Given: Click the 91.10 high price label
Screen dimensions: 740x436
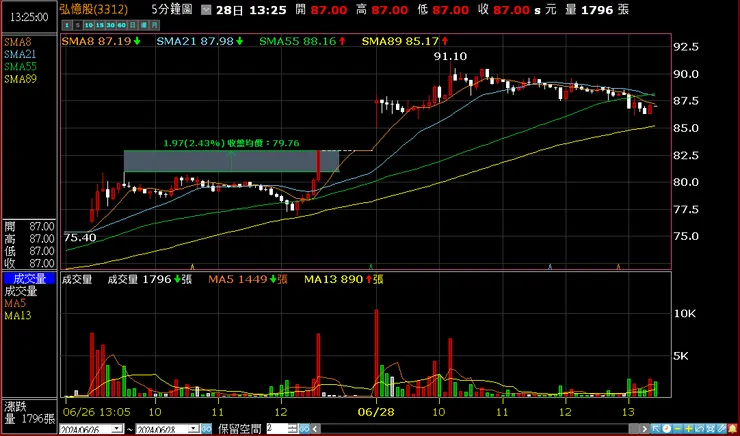Looking at the screenshot, I should pyautogui.click(x=450, y=56).
